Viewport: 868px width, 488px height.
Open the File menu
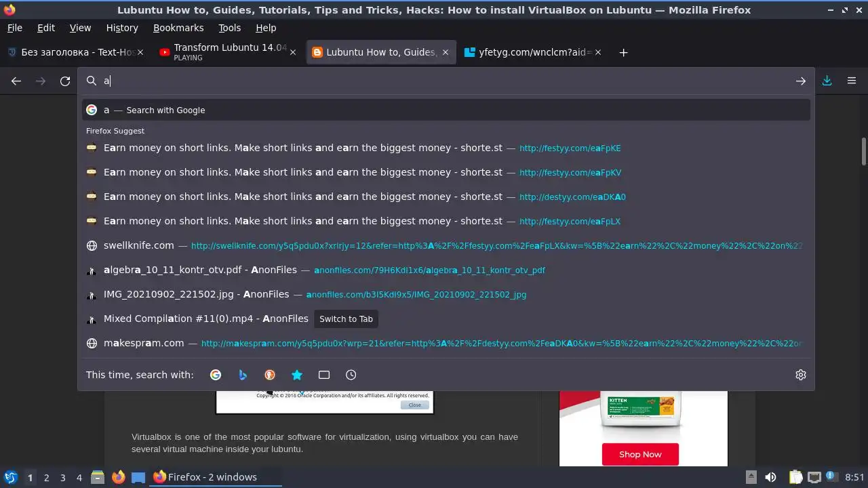(15, 28)
